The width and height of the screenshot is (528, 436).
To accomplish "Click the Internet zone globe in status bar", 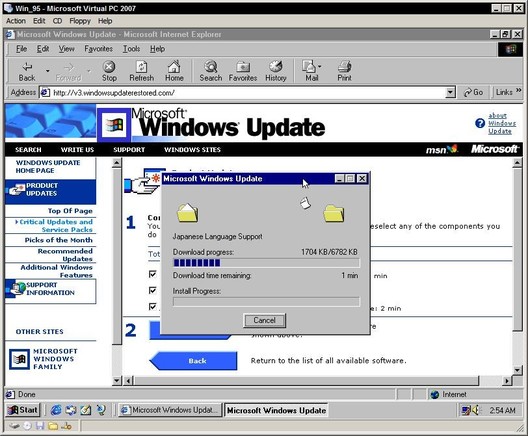I will tap(435, 394).
